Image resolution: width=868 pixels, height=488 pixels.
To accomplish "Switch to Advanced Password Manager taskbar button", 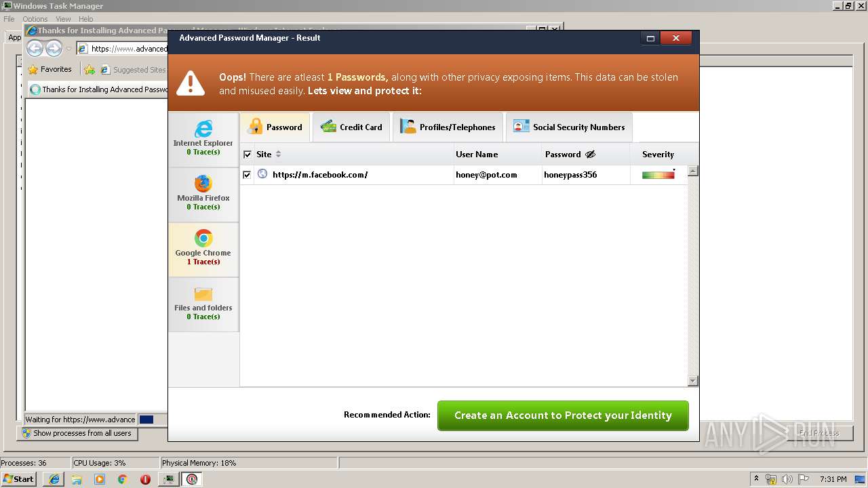I will pos(192,479).
